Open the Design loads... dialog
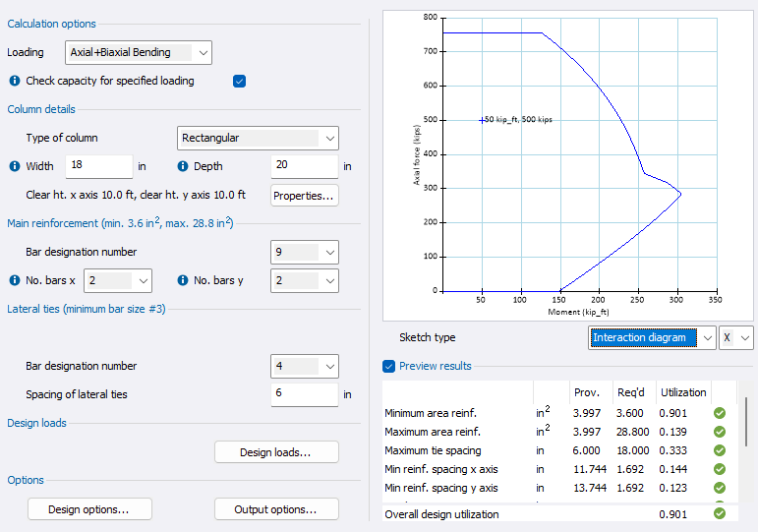 [276, 452]
